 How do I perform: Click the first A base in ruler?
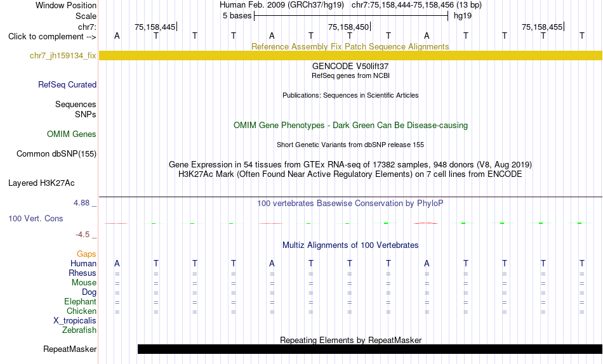click(x=117, y=36)
